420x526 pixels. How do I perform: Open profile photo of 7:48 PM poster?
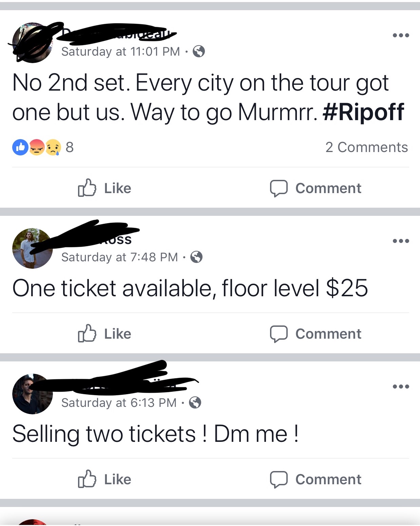pos(32,248)
